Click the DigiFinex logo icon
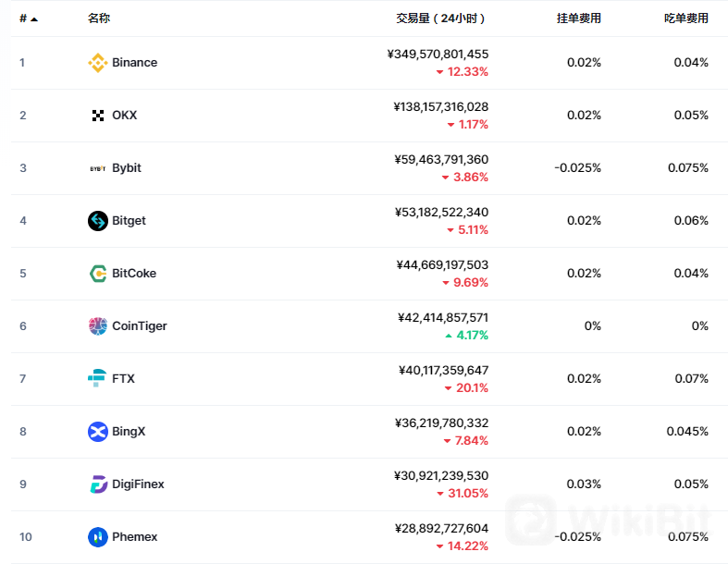 tap(98, 484)
